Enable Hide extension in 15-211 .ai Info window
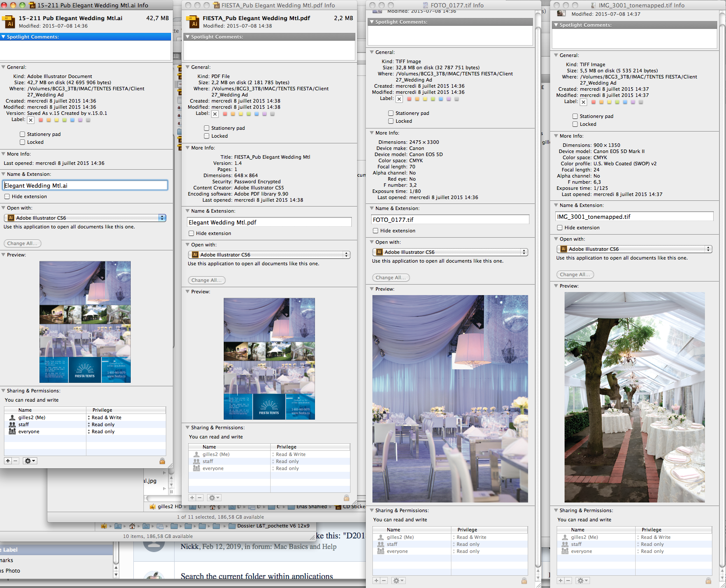 tap(7, 196)
